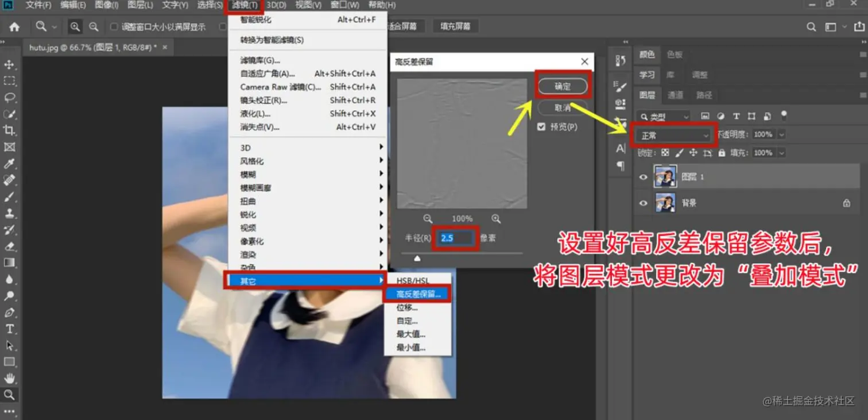This screenshot has width=868, height=420.
Task: Lock position icon in layers panel
Action: tap(693, 153)
